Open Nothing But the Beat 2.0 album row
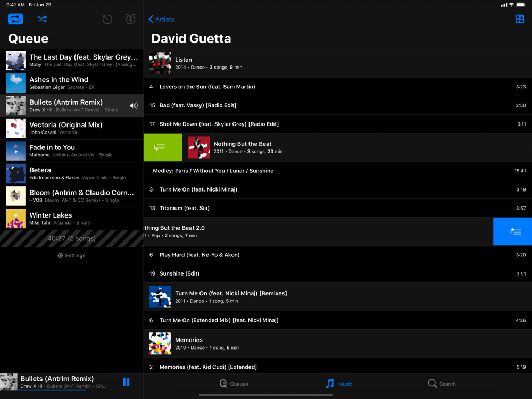532x399 pixels. click(318, 231)
